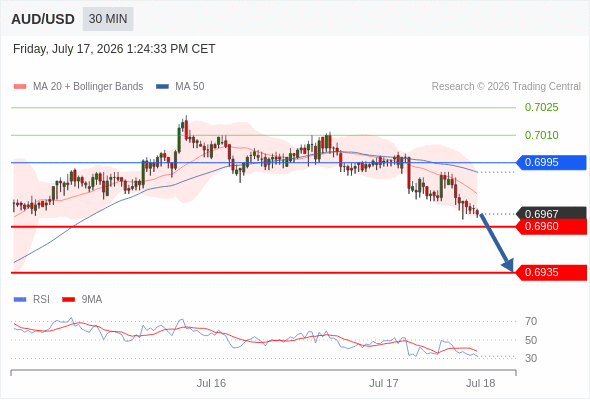Click the blue RSI legend swatch
Screen dimensions: 590x400
pyautogui.click(x=20, y=300)
